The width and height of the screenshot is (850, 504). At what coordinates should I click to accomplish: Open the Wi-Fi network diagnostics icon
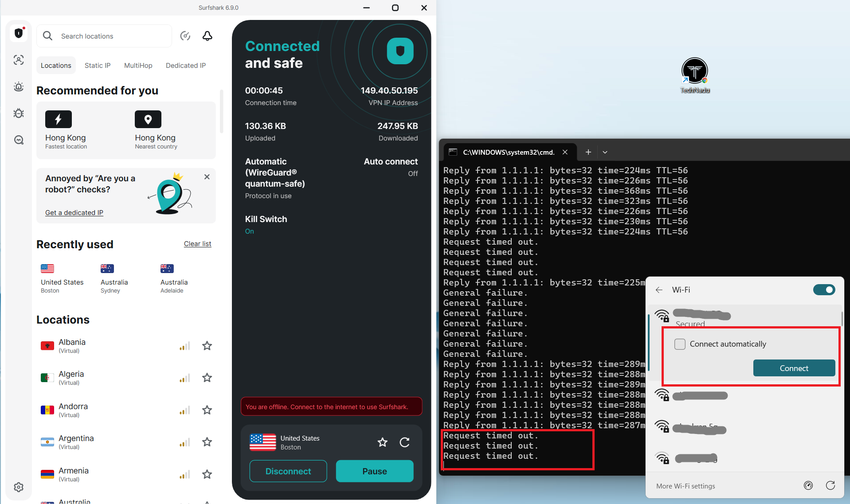pyautogui.click(x=808, y=486)
